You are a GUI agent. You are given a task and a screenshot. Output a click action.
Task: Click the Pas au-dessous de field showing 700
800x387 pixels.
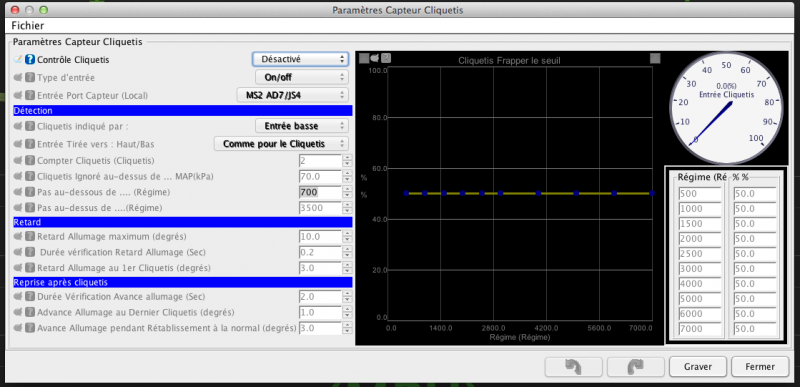pos(320,192)
